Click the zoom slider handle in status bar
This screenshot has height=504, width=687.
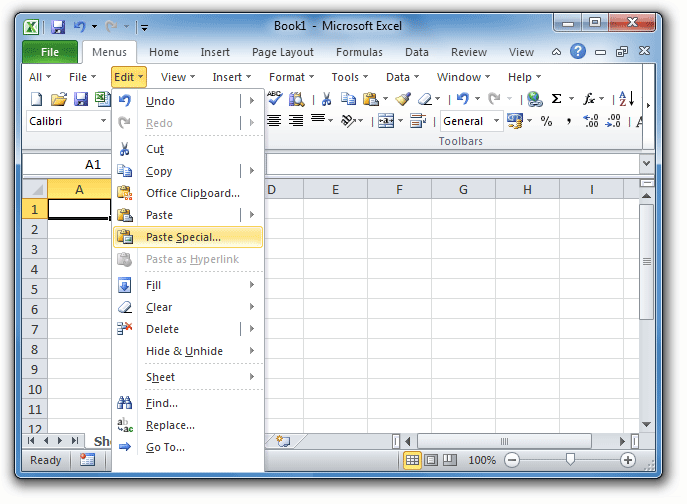(x=570, y=459)
